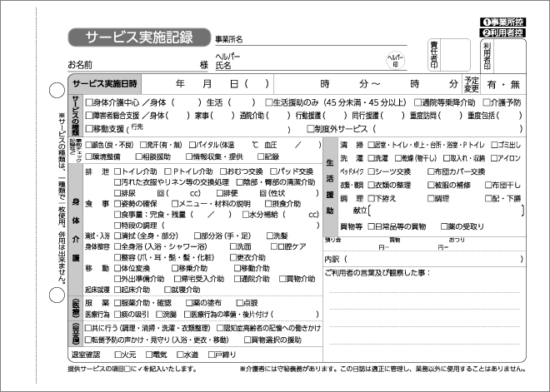Viewport: 550px width, 392px height.
Task: Click the サービス実施記録 title banner
Action: tap(140, 37)
